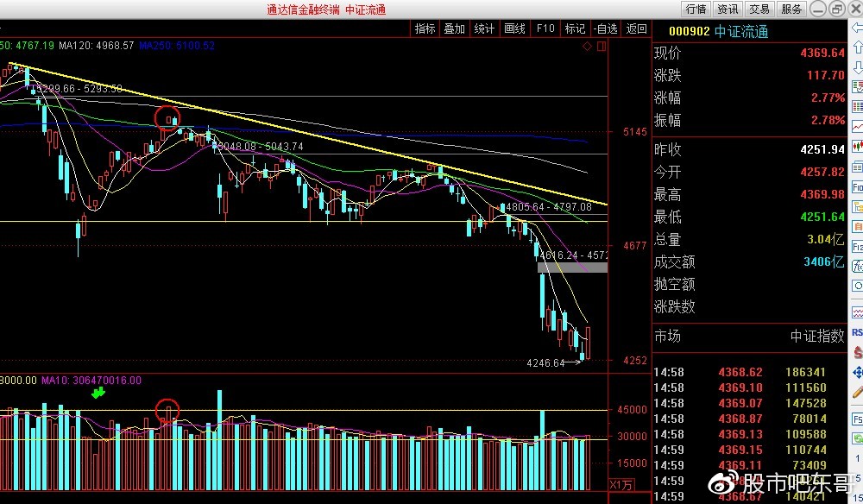Click the X1万 volume scale label

click(x=621, y=485)
